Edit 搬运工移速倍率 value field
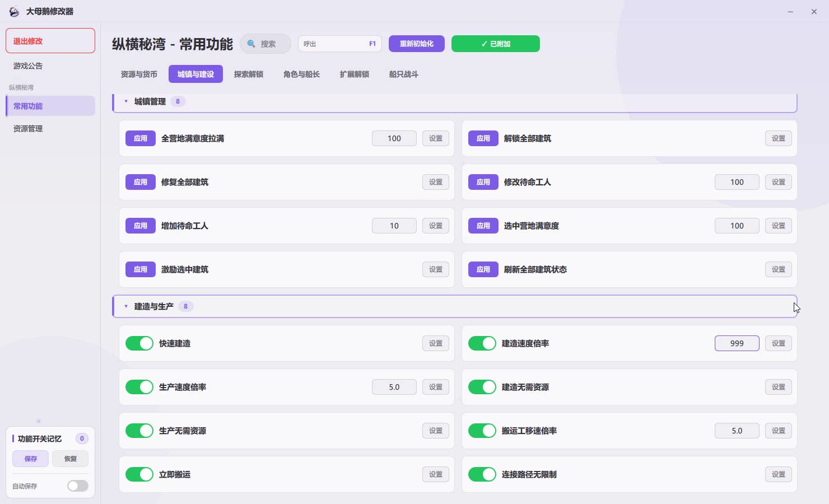The height and width of the screenshot is (504, 829). click(x=737, y=431)
